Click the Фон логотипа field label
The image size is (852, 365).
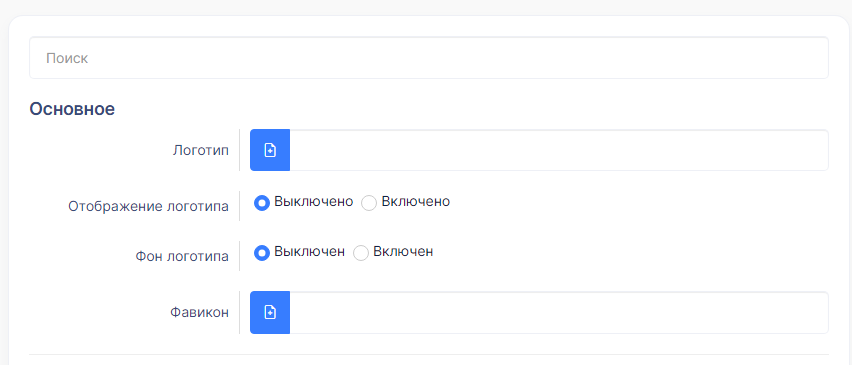click(182, 256)
